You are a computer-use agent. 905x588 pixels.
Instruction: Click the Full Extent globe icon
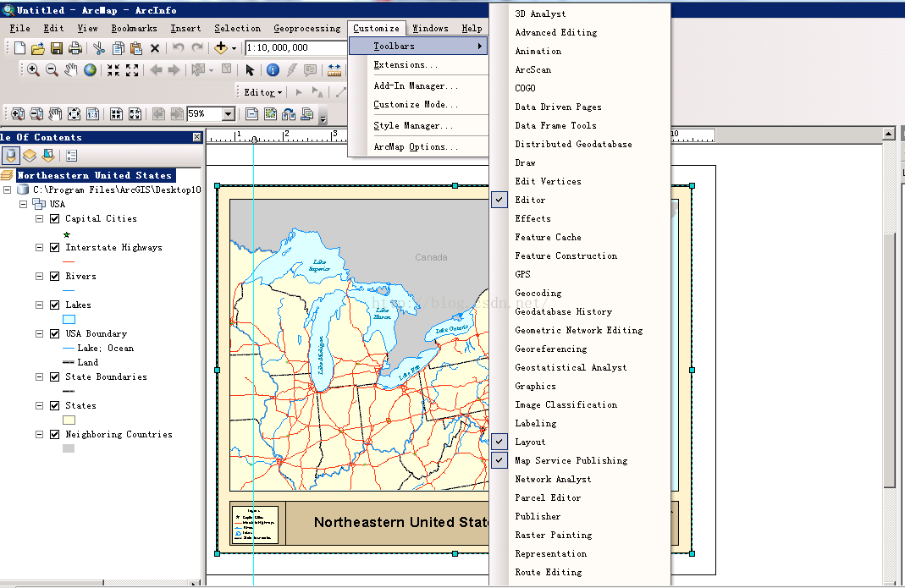click(x=90, y=70)
